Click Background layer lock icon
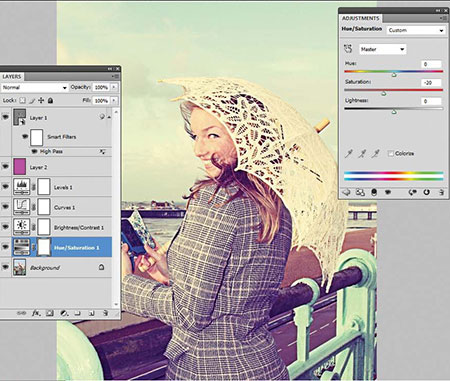This screenshot has height=381, width=450. coord(102,267)
